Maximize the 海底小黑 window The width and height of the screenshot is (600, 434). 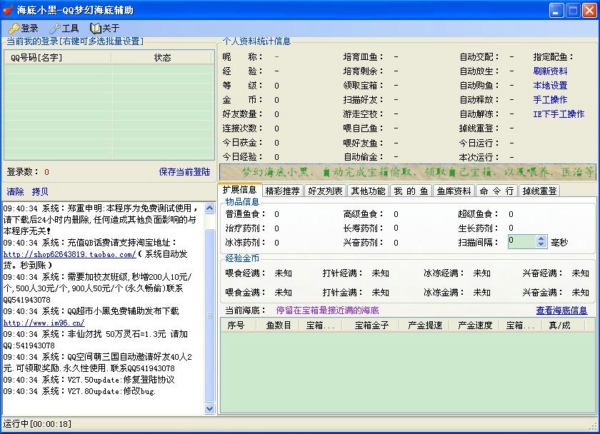point(573,10)
